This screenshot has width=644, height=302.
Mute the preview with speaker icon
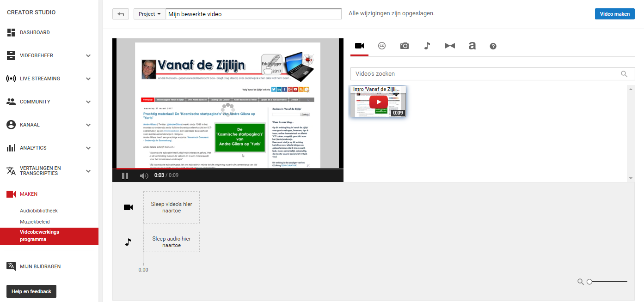click(144, 175)
